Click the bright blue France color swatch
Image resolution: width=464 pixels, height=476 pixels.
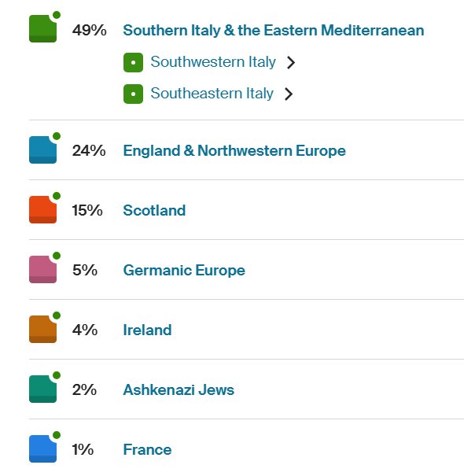(x=42, y=448)
